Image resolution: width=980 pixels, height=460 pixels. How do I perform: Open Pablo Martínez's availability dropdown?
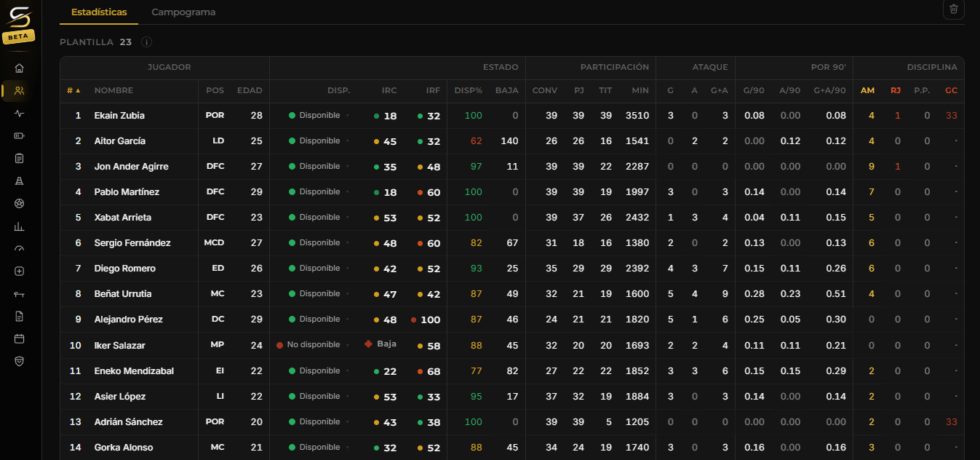[319, 192]
